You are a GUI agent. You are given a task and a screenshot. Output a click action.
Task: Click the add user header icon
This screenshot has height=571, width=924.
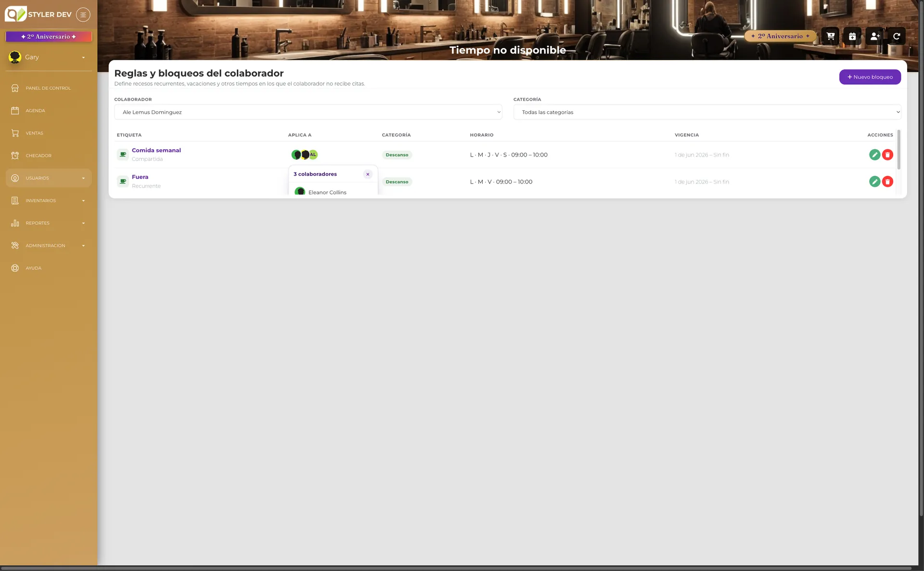[875, 36]
